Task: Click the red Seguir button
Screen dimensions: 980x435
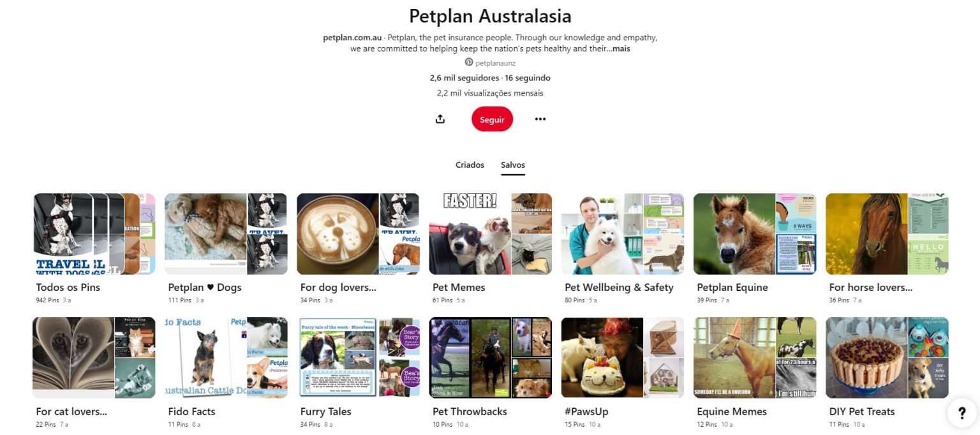Action: [491, 119]
